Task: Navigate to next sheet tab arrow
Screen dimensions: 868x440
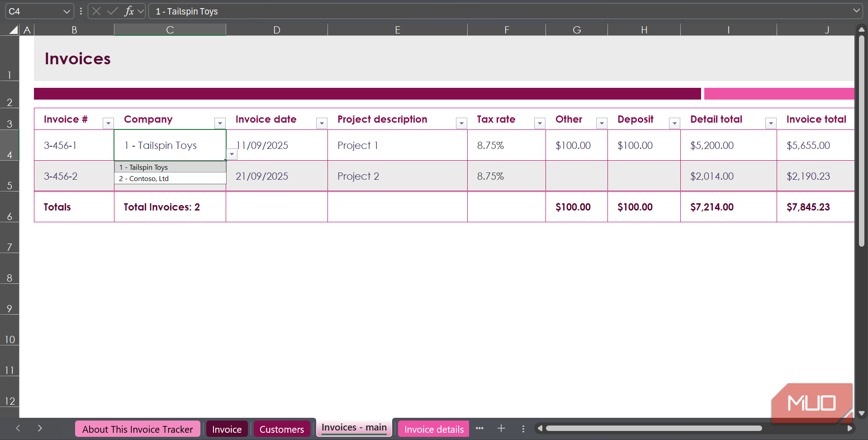Action: click(x=40, y=428)
